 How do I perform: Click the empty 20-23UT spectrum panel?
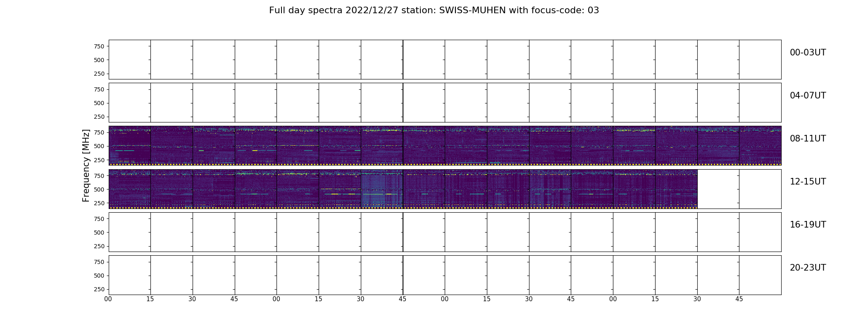445,275
